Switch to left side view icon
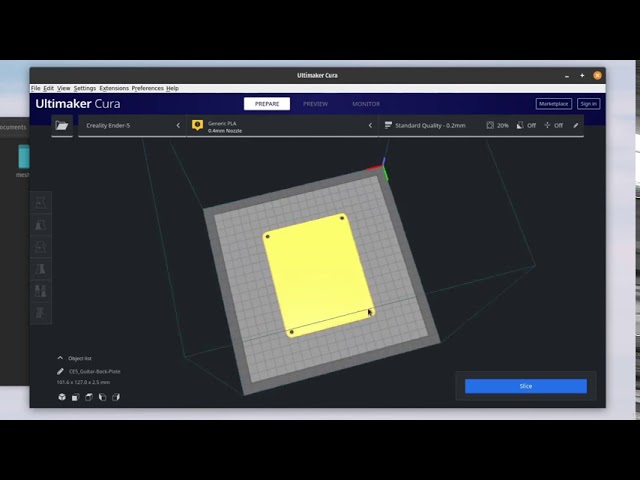 [102, 397]
